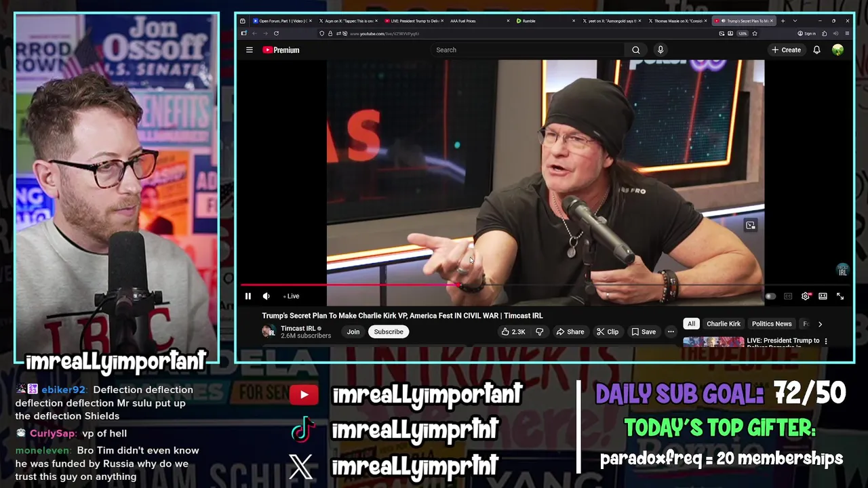This screenshot has height=488, width=868.
Task: Dislike the video
Action: (x=540, y=331)
